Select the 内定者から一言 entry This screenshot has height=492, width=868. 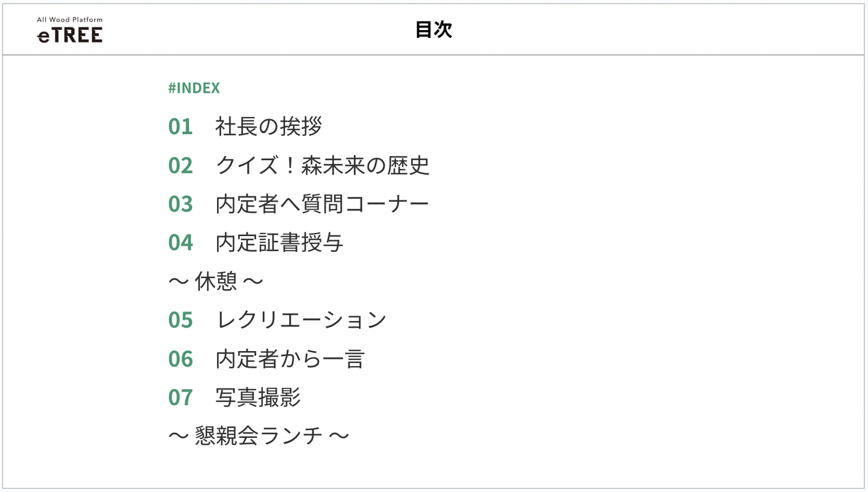click(x=290, y=358)
